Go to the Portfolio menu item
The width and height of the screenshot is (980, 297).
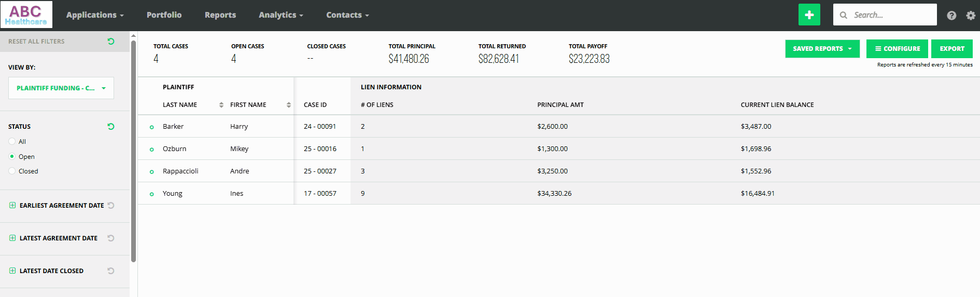tap(164, 15)
